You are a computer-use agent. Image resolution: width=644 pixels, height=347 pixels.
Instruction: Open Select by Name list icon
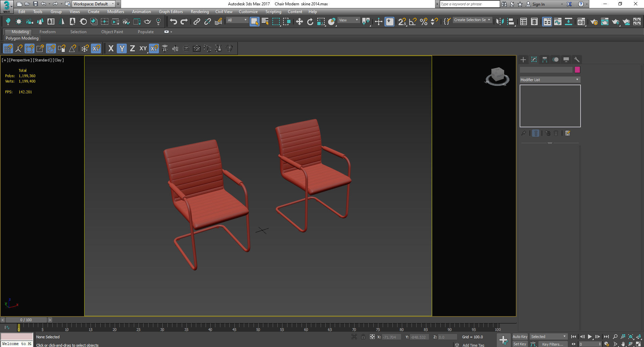tap(265, 22)
